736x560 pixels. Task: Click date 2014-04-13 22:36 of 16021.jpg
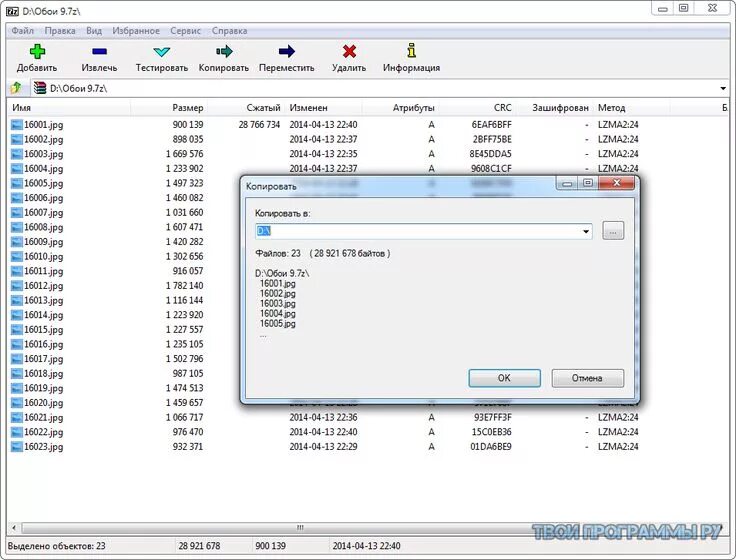(x=323, y=418)
